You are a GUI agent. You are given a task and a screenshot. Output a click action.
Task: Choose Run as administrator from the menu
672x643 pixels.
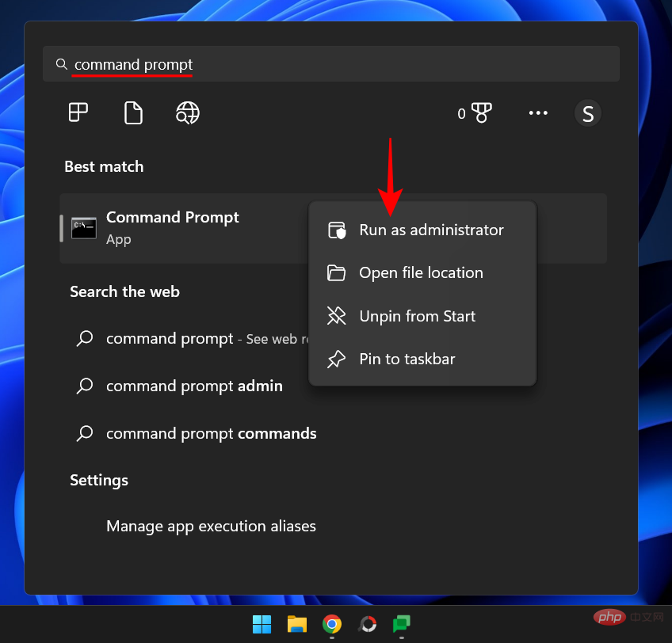point(431,230)
